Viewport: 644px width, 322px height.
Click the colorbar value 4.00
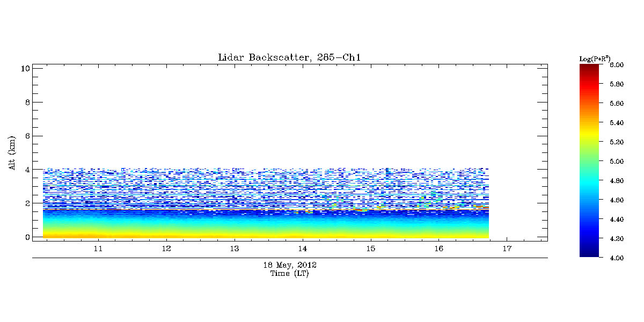pyautogui.click(x=616, y=258)
